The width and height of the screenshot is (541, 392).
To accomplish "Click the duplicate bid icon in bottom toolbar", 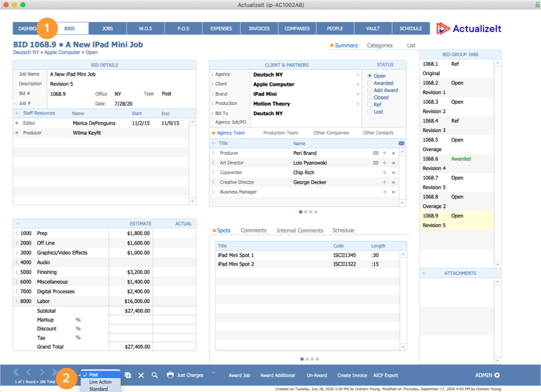I will pos(127,375).
